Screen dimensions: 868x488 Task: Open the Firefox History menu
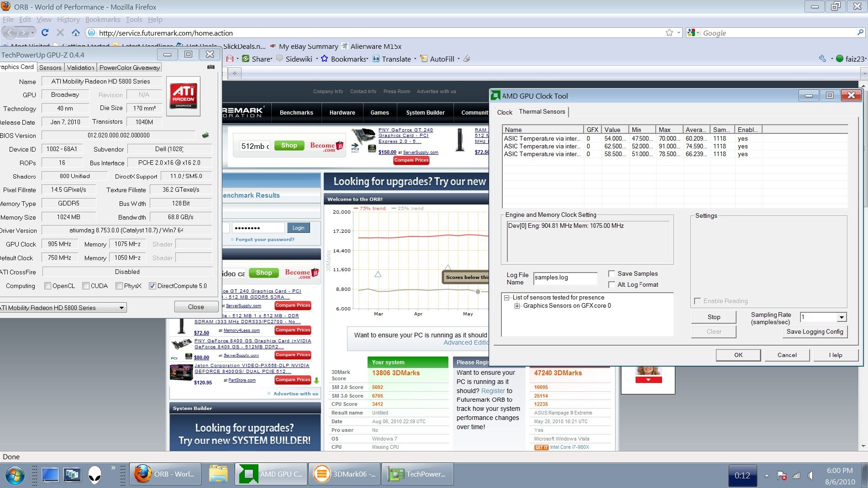click(68, 19)
